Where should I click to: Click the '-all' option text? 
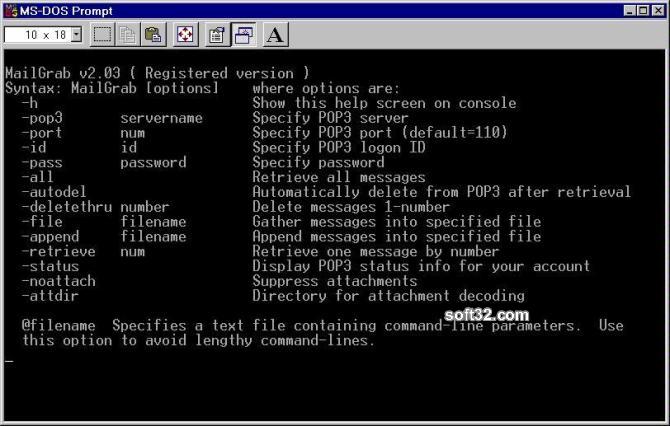click(38, 177)
